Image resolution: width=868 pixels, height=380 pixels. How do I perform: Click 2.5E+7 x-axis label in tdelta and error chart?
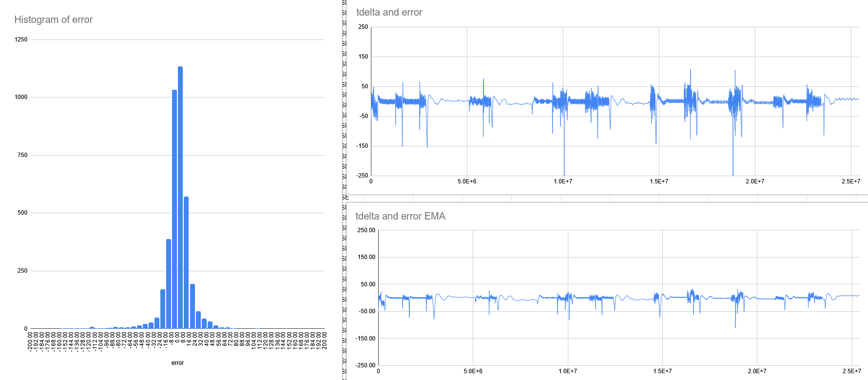point(851,181)
